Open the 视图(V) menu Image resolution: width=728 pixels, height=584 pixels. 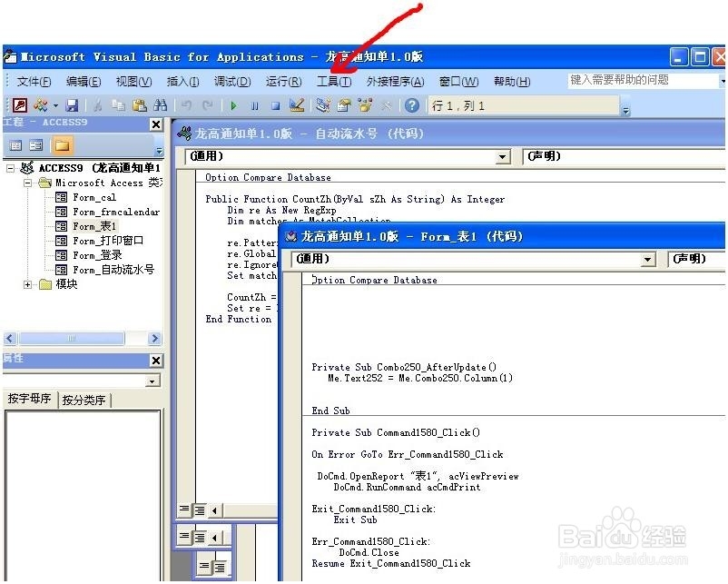[133, 82]
